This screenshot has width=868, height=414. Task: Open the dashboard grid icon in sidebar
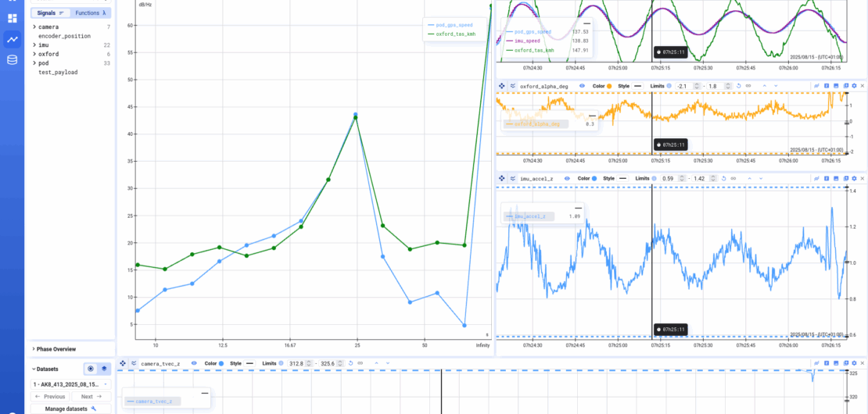[x=12, y=18]
